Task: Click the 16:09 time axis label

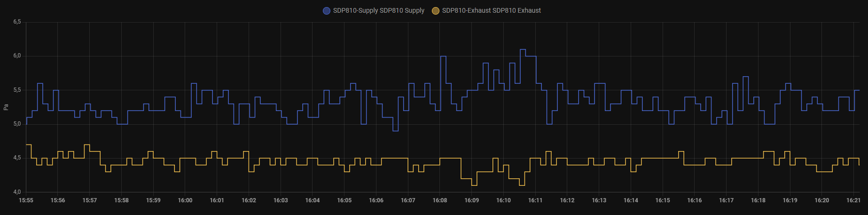Action: tap(472, 200)
